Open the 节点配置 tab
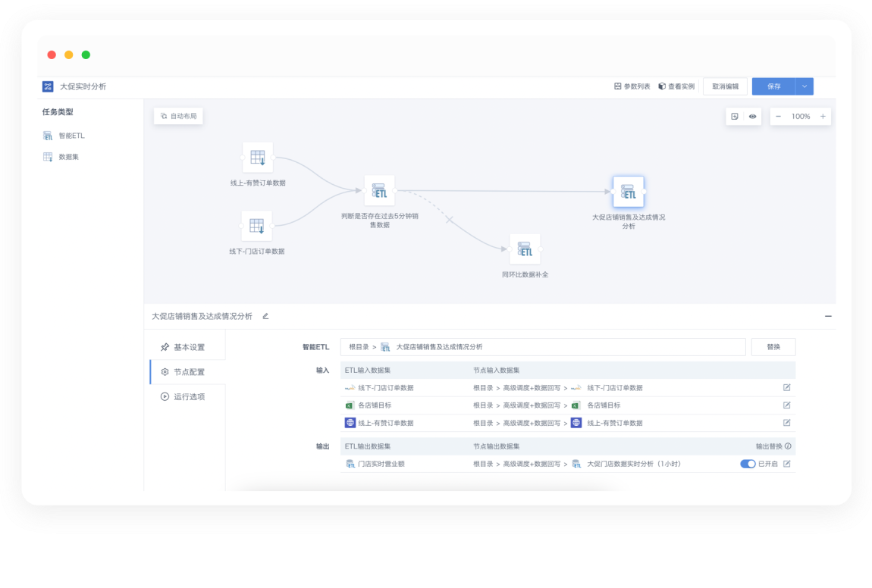Viewport: 872px width, 588px height. point(188,372)
